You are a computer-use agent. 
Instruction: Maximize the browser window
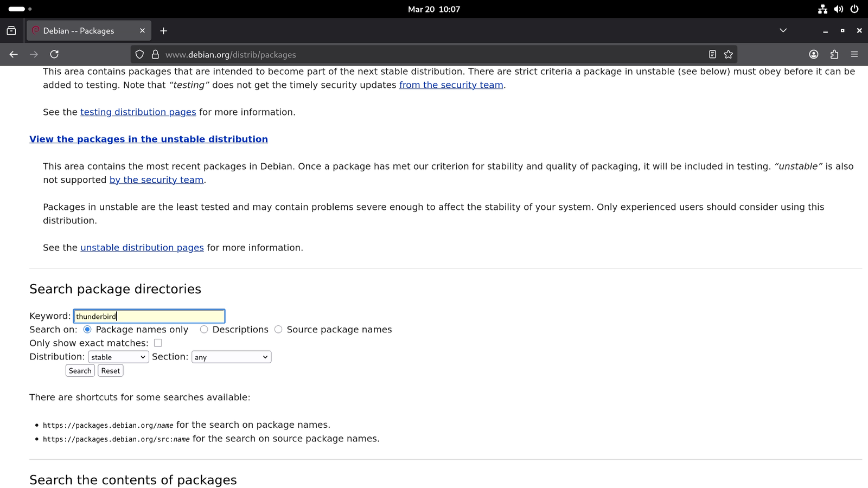843,31
